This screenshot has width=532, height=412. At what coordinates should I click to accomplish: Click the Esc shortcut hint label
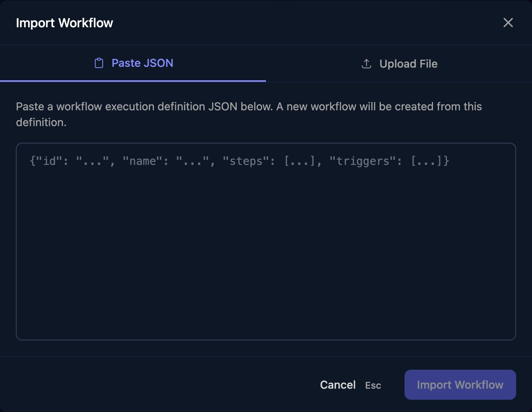(x=373, y=386)
